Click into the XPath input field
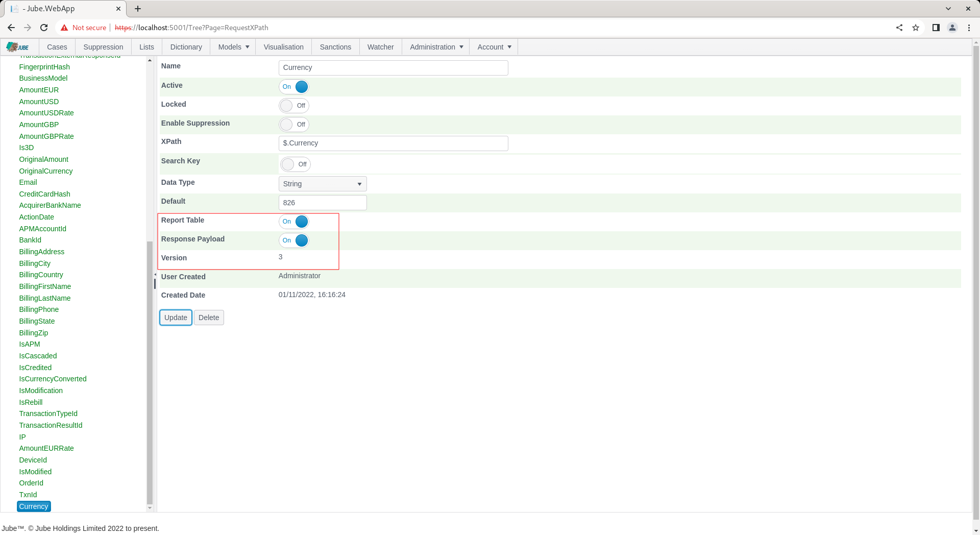 click(394, 143)
